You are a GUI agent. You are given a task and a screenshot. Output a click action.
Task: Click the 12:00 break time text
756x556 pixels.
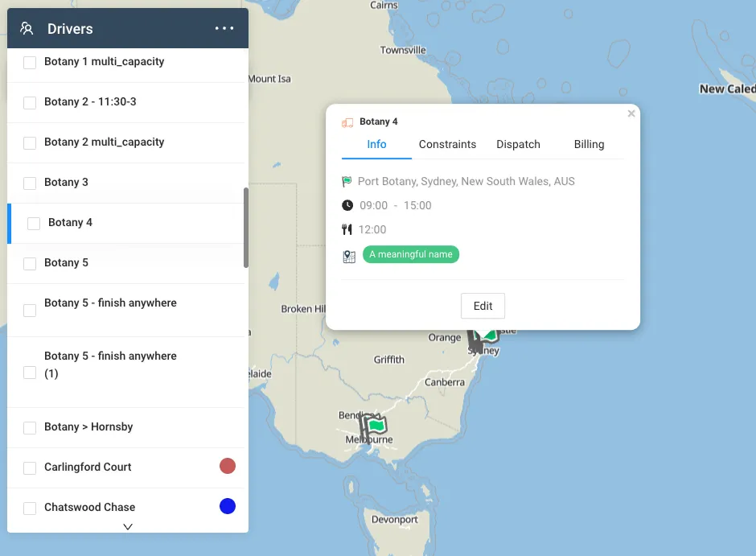tap(372, 229)
